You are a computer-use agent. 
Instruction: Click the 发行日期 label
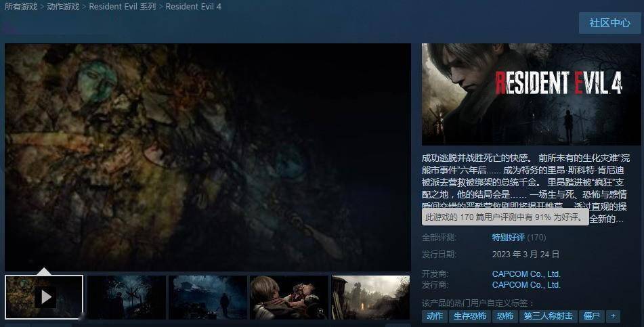point(439,255)
